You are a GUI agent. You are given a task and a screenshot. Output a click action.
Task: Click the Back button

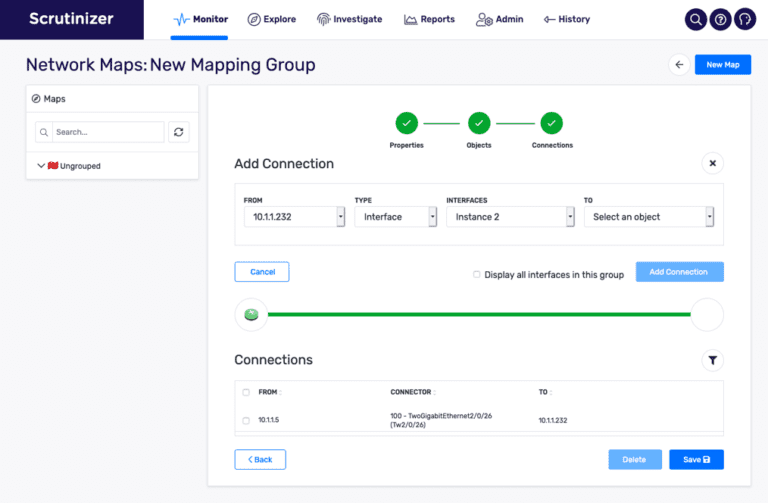click(x=260, y=459)
